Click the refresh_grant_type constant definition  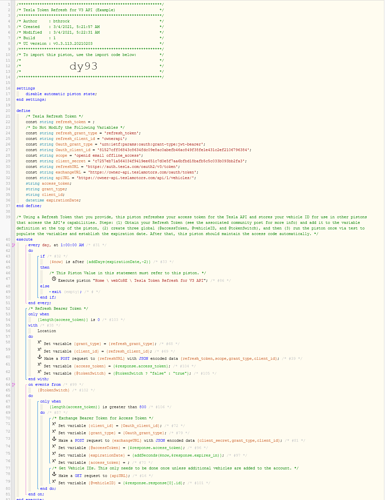(83, 133)
